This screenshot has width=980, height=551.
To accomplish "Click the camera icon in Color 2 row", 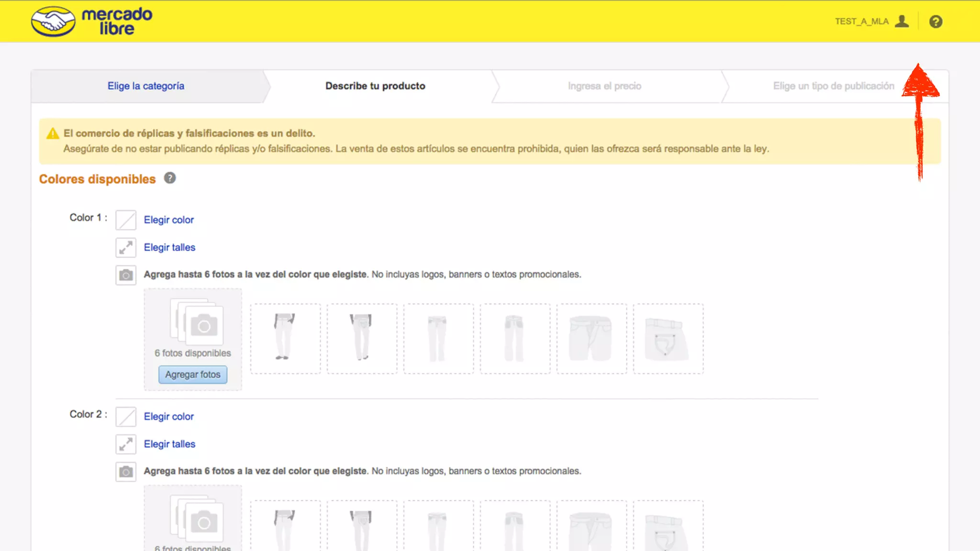I will click(x=126, y=472).
